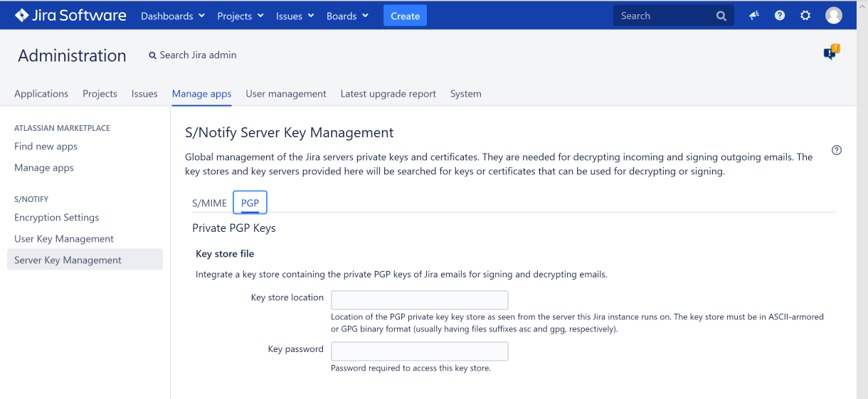Viewport: 868px width, 399px height.
Task: Open Encryption Settings in sidebar
Action: tap(56, 218)
